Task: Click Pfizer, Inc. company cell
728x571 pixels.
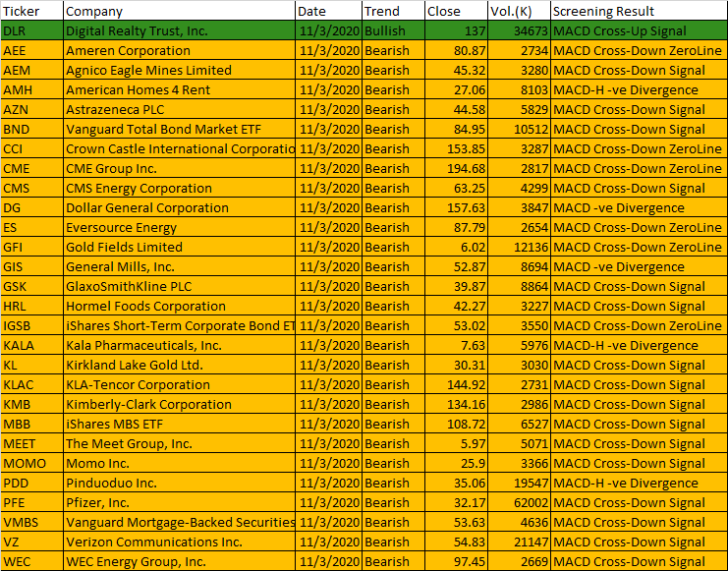Action: [179, 503]
